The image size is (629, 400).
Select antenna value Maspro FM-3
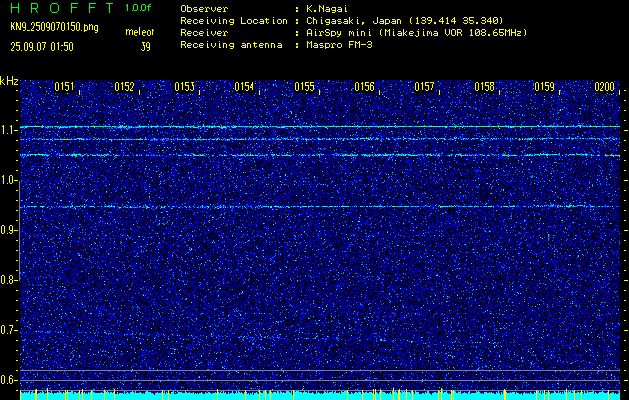coord(339,45)
